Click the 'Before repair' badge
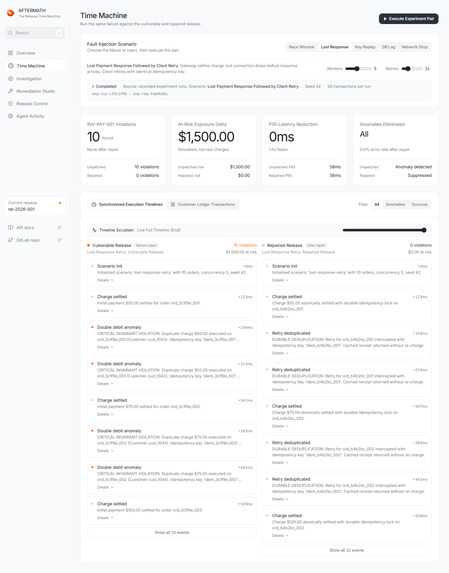Image resolution: width=449 pixels, height=573 pixels. point(146,245)
